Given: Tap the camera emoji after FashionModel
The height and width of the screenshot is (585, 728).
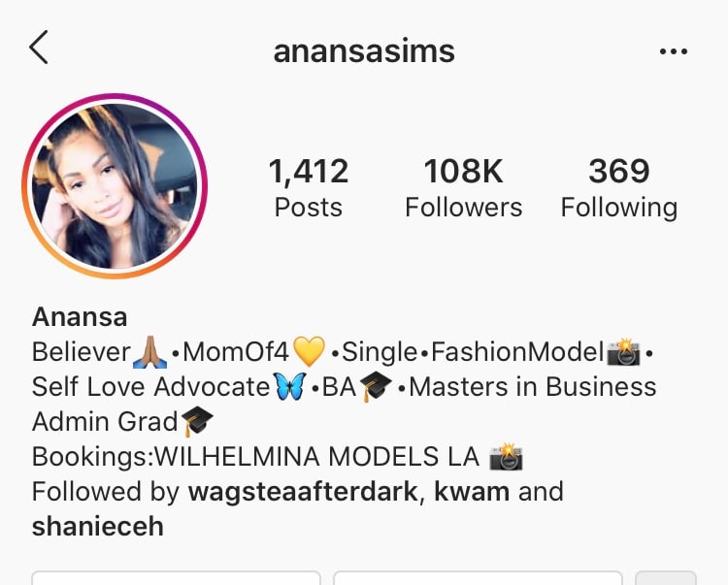Looking at the screenshot, I should (623, 351).
